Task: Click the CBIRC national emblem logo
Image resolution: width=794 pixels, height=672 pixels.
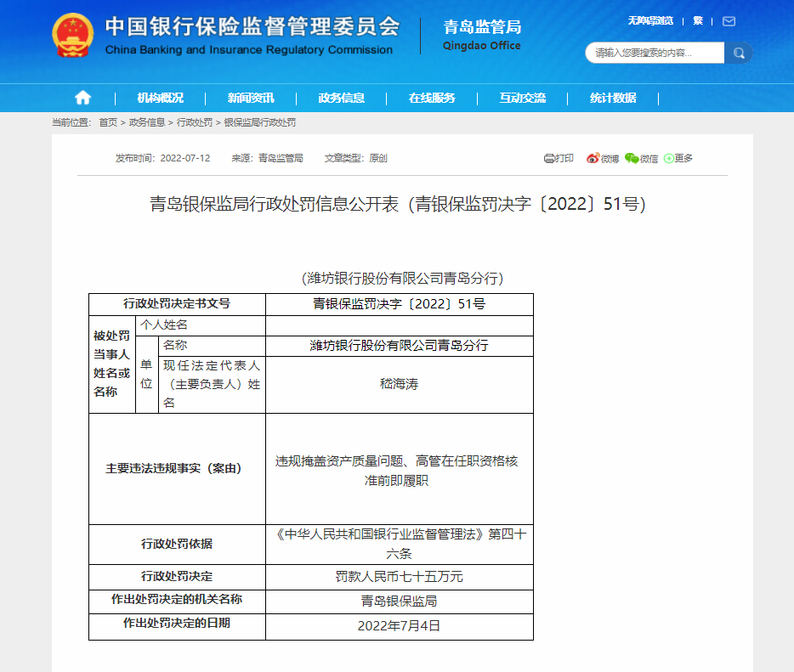Action: pyautogui.click(x=75, y=35)
